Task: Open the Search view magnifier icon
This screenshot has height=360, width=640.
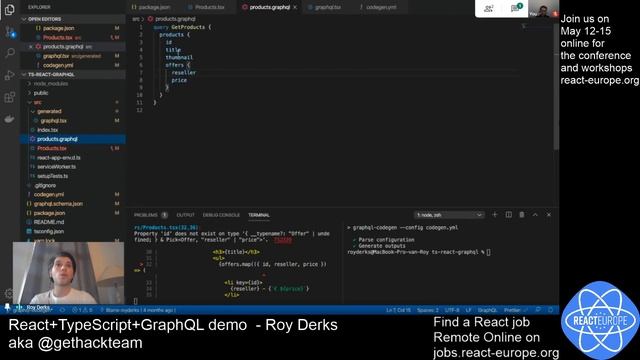Action: pos(9,53)
